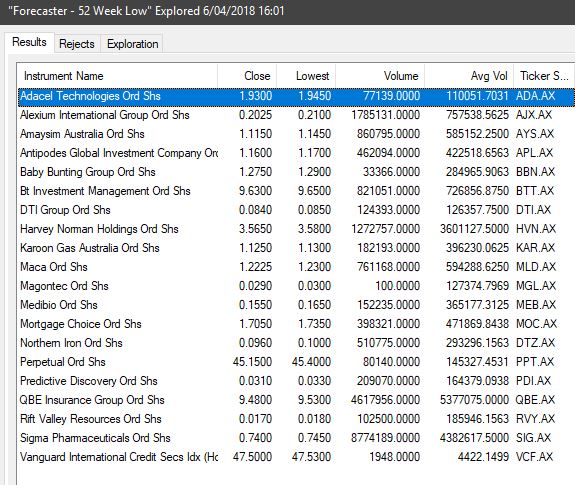Viewport: 575px width, 485px height.
Task: Select Maca Ord Shs row
Action: (296, 267)
